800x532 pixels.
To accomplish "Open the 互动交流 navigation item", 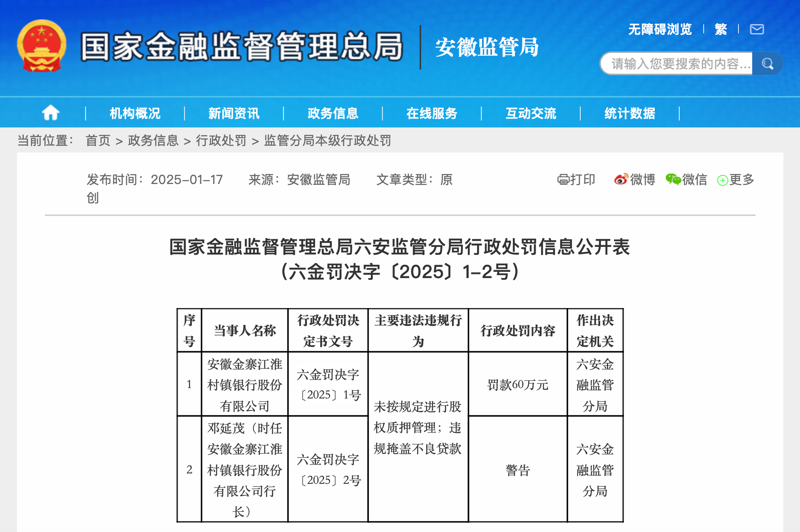I will 531,113.
